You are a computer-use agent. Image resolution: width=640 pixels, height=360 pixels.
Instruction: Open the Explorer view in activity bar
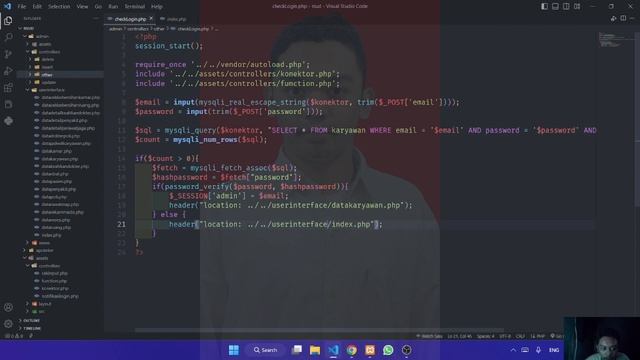8,20
